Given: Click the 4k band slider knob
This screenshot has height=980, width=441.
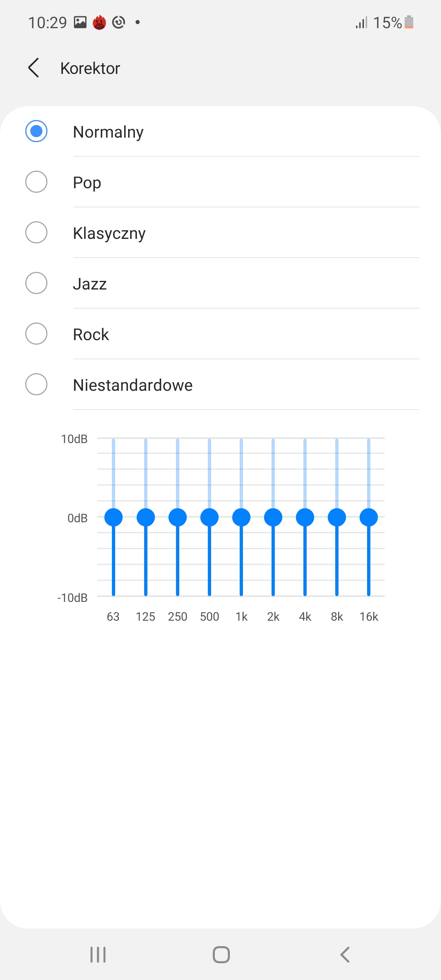Looking at the screenshot, I should pyautogui.click(x=305, y=517).
